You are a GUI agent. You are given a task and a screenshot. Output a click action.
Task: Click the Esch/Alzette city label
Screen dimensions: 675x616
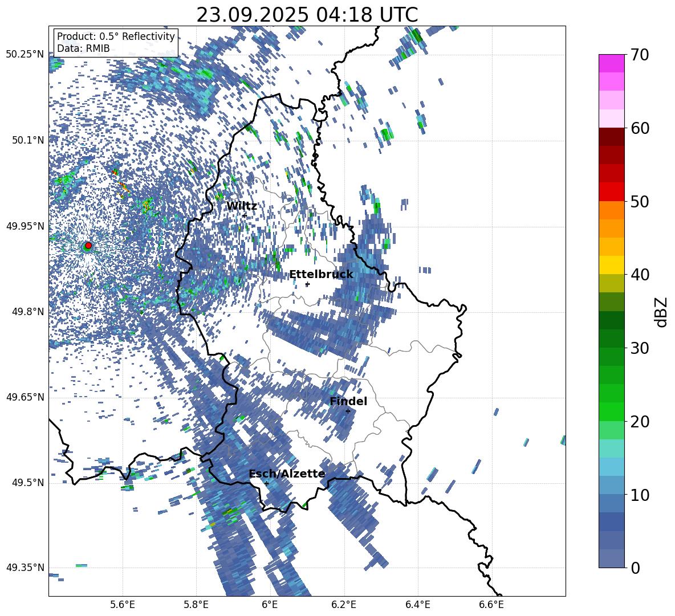click(x=287, y=474)
